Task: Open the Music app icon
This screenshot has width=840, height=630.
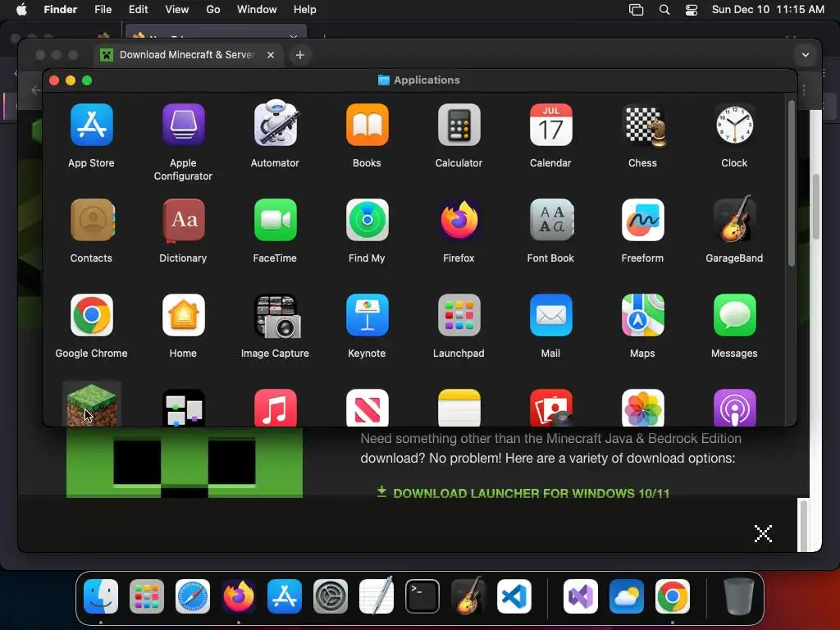Action: [x=276, y=408]
